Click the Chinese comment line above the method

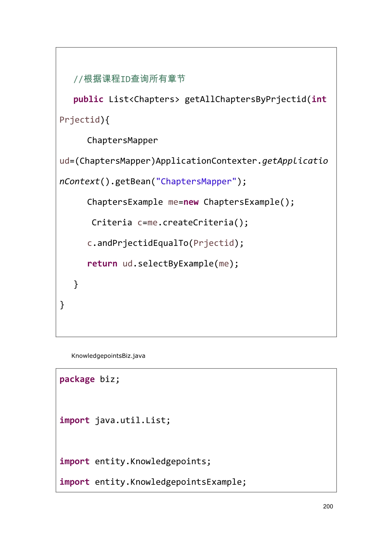pyautogui.click(x=129, y=79)
